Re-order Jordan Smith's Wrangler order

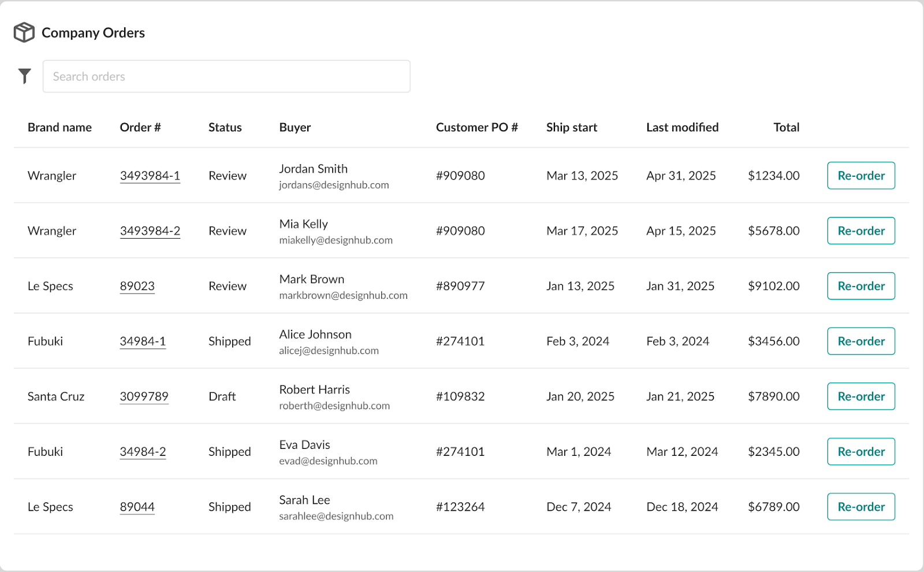pyautogui.click(x=860, y=176)
